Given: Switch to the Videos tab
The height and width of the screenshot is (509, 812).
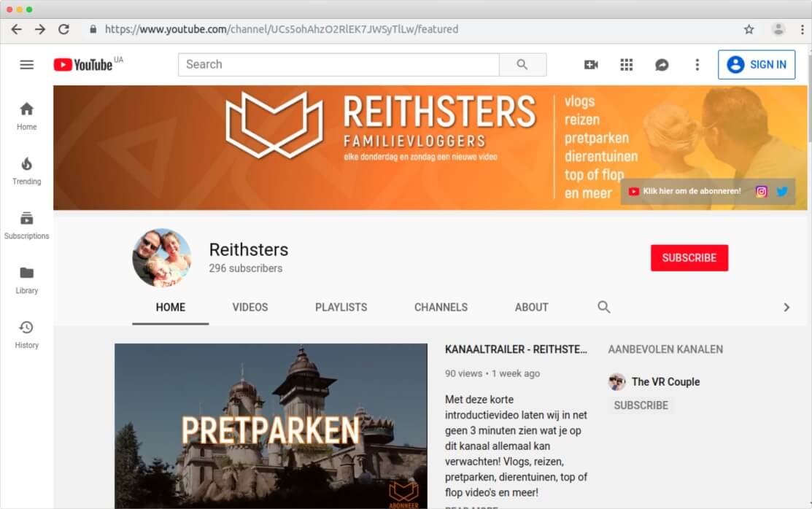Looking at the screenshot, I should click(x=250, y=308).
